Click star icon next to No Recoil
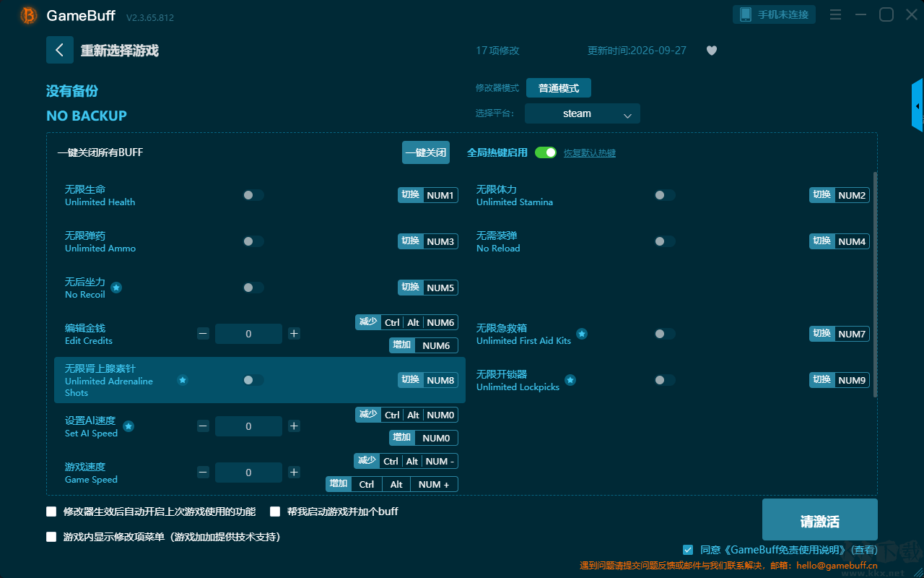Viewport: 924px width, 578px height. 116,288
